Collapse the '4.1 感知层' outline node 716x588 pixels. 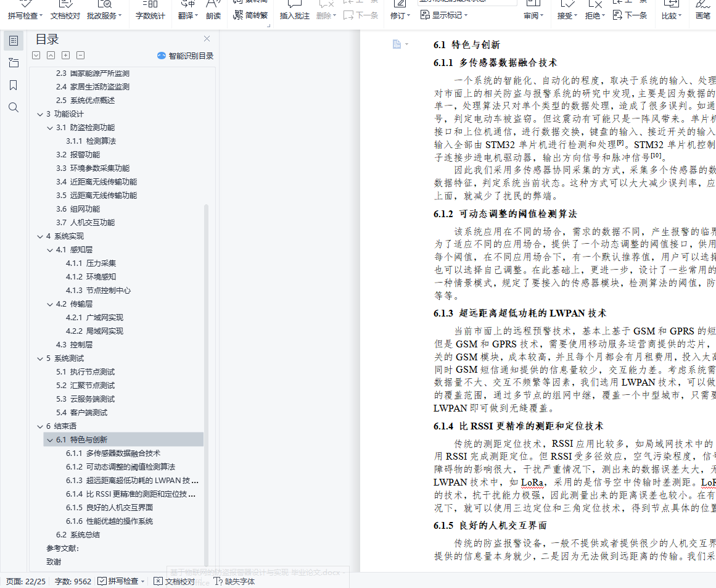(50, 251)
